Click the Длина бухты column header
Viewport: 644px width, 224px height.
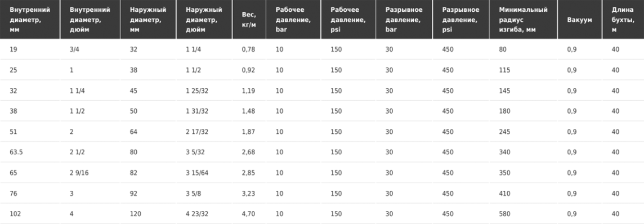(623, 20)
